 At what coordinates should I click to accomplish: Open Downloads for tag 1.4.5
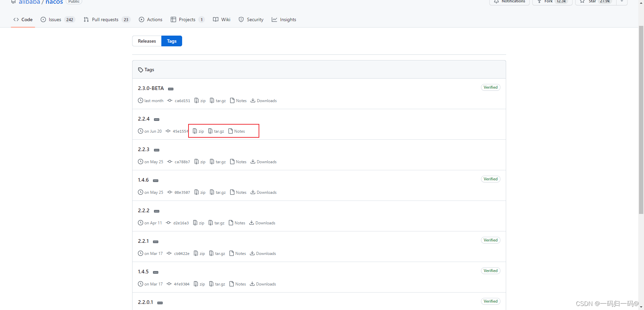(x=263, y=284)
